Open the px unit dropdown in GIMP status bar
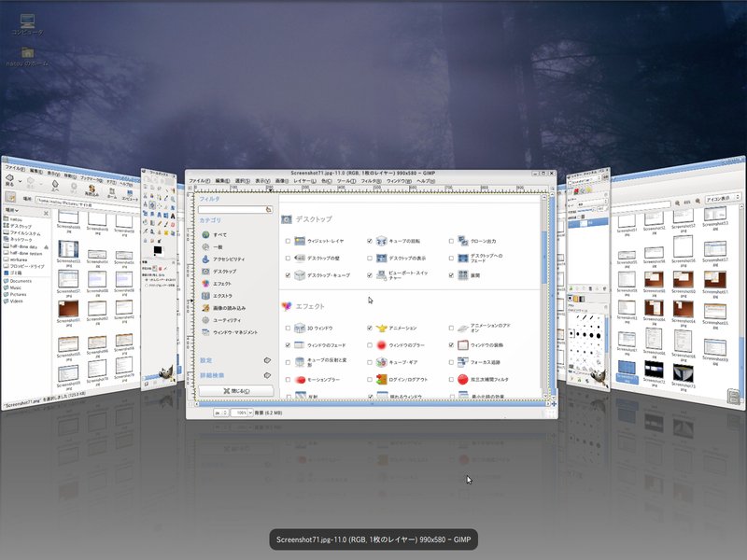This screenshot has height=560, width=747. pos(221,413)
